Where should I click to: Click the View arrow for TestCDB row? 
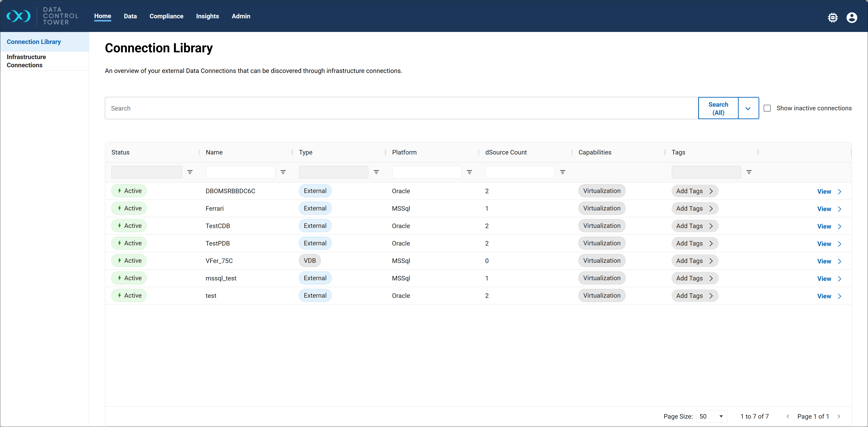point(839,227)
